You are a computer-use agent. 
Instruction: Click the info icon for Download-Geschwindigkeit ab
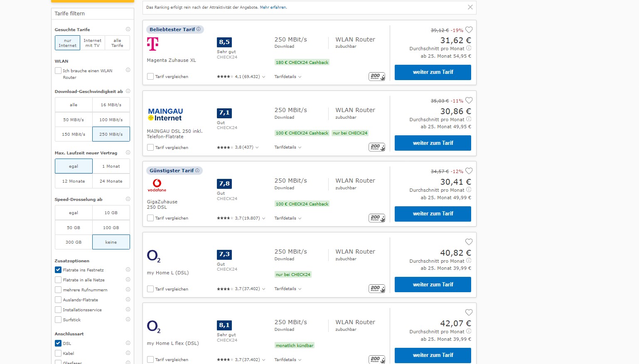pyautogui.click(x=128, y=91)
